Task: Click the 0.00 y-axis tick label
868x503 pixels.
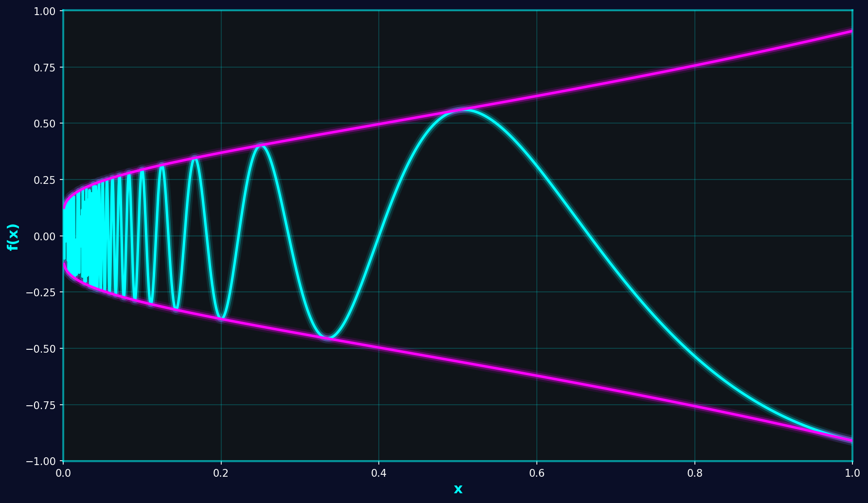Action: (45, 236)
